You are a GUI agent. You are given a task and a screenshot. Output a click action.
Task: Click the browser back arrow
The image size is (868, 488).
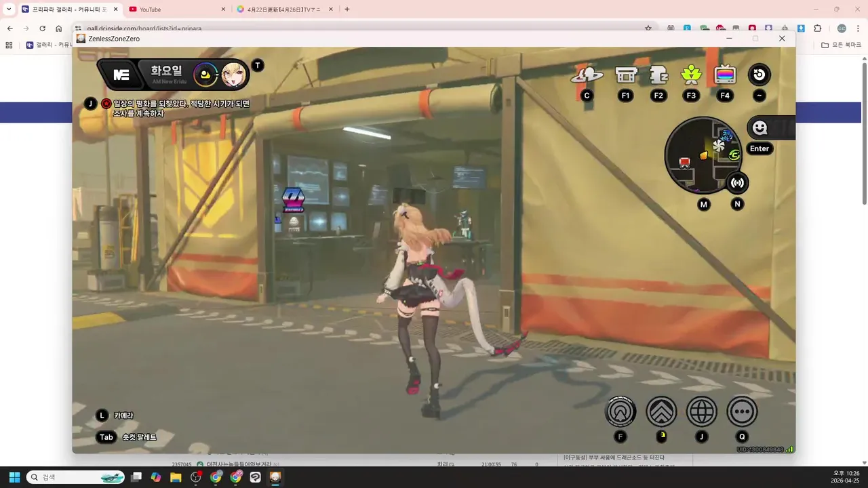pos(9,28)
